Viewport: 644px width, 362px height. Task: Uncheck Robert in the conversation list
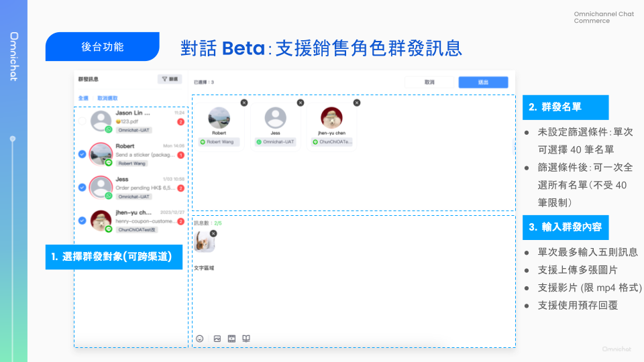pyautogui.click(x=82, y=154)
